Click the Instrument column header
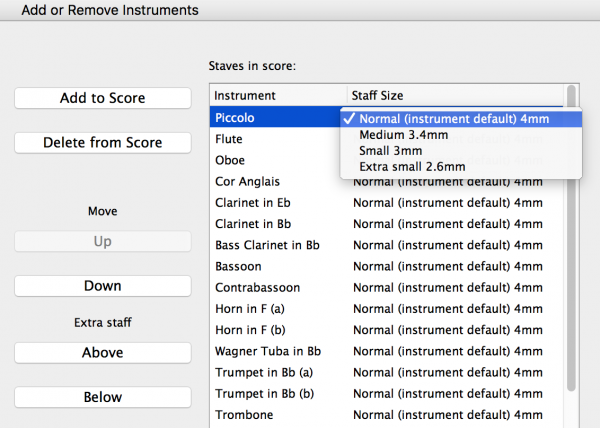 pyautogui.click(x=278, y=95)
